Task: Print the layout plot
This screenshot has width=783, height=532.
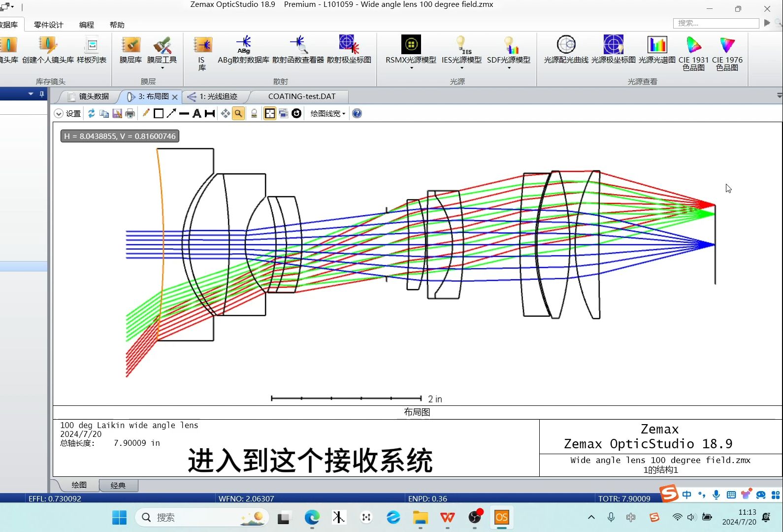Action: coord(130,113)
